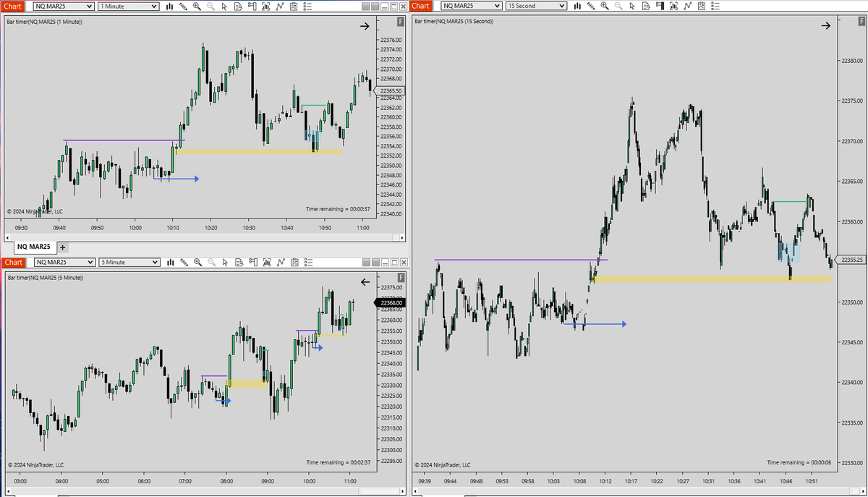Open the chart Properties list icon
Image resolution: width=868 pixels, height=497 pixels.
(307, 6)
